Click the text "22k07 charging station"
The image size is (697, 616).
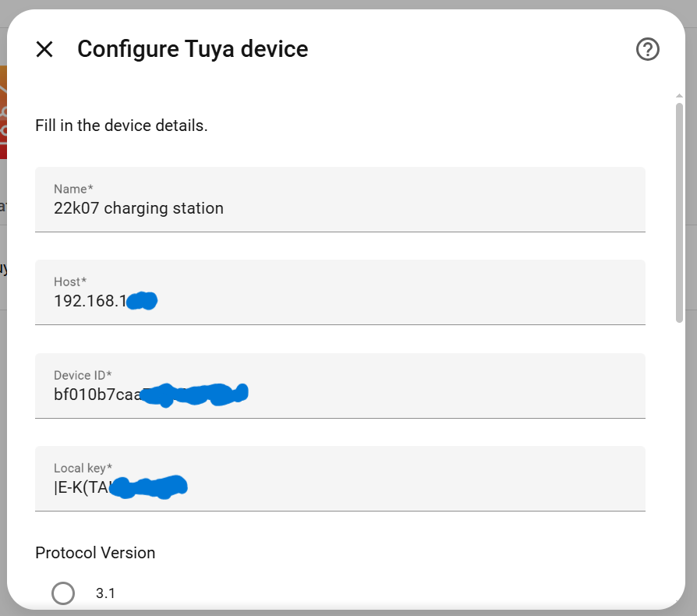(139, 208)
